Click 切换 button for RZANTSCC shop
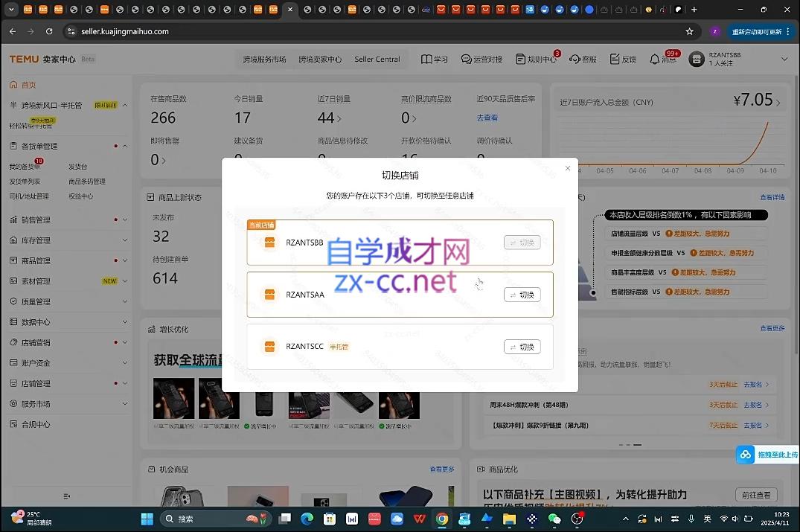800x532 pixels. coord(522,347)
